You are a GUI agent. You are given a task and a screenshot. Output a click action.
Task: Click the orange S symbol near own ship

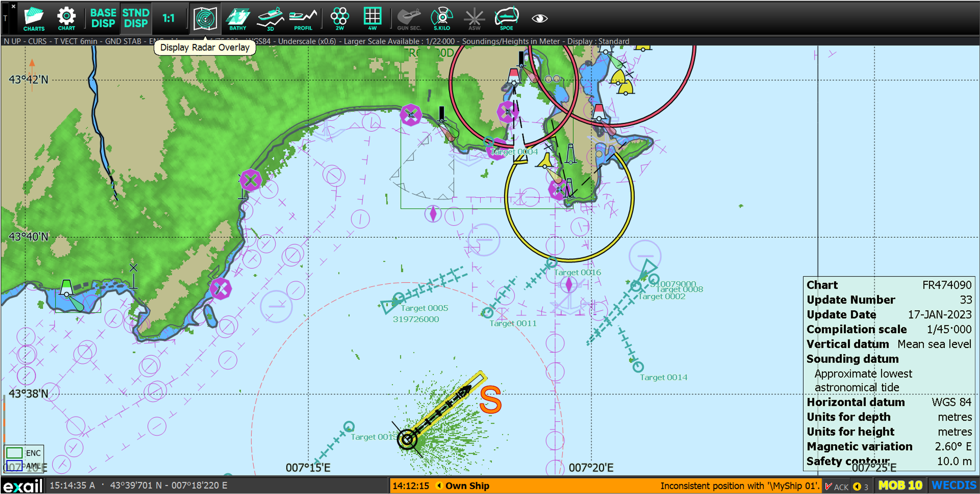tap(490, 400)
